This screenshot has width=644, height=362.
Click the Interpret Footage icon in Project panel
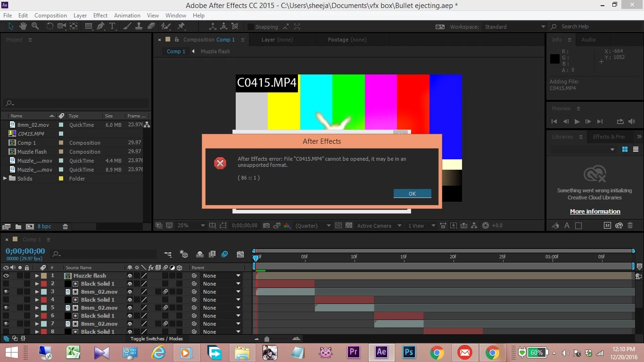point(7,227)
